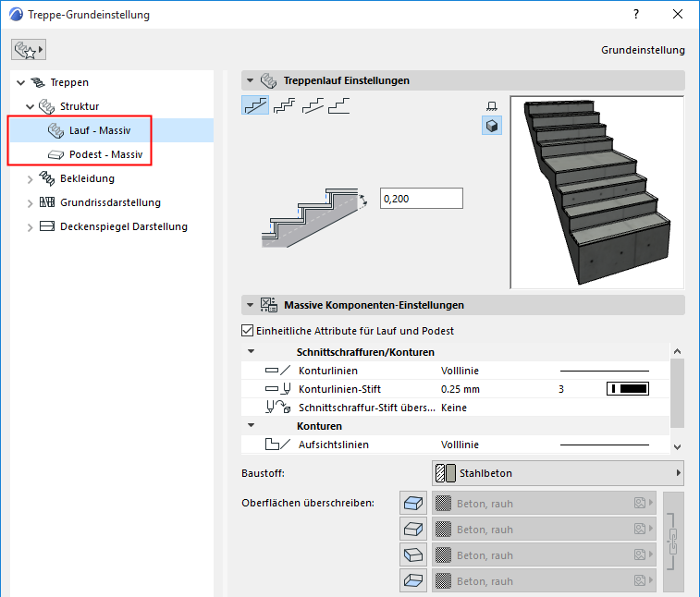
Task: Click the pen number 3 value
Action: (561, 389)
